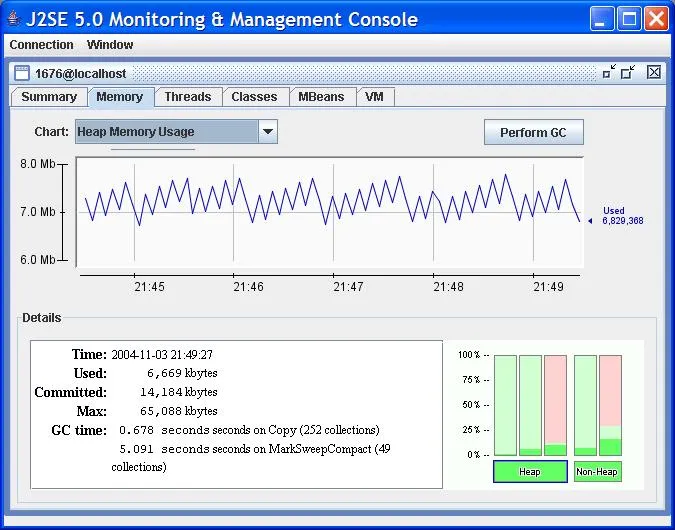Screen dimensions: 675x530
Task: Click the first heap memory pool bar
Action: point(505,405)
